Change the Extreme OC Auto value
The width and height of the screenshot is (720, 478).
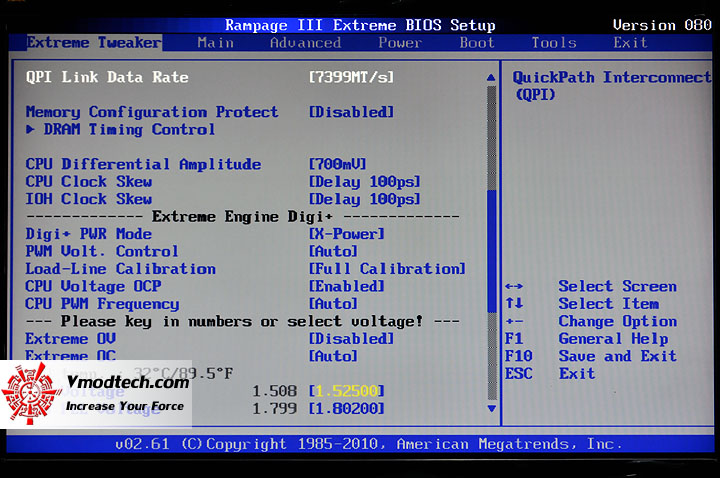pyautogui.click(x=333, y=356)
